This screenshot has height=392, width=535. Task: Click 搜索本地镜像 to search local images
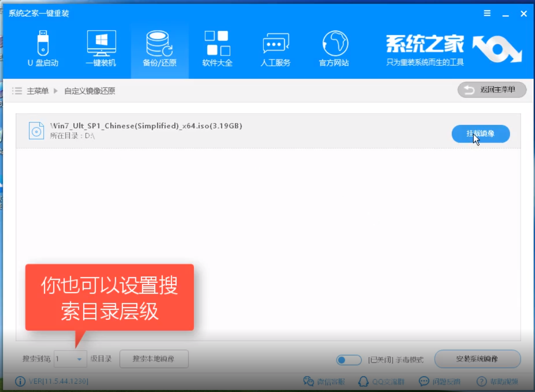(x=155, y=359)
